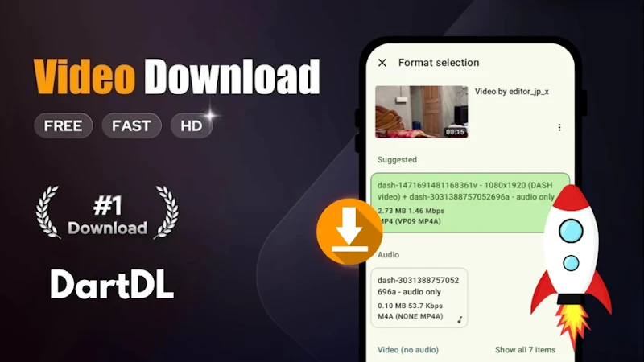Click the rocket illustration icon
The height and width of the screenshot is (362, 644).
pyautogui.click(x=571, y=266)
